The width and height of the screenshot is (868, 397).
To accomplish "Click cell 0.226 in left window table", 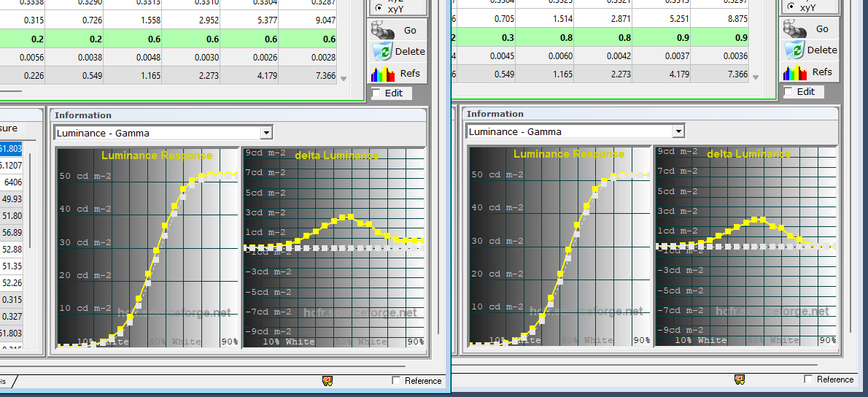I will point(22,75).
